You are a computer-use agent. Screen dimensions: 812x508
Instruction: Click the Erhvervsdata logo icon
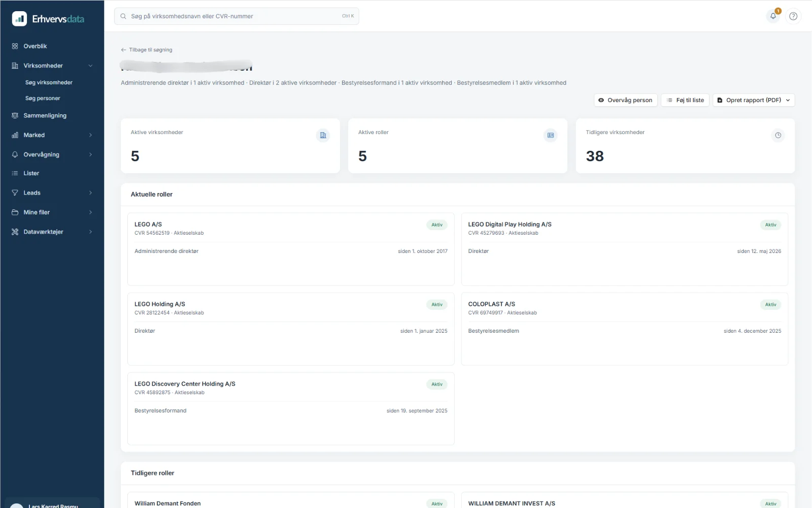19,19
